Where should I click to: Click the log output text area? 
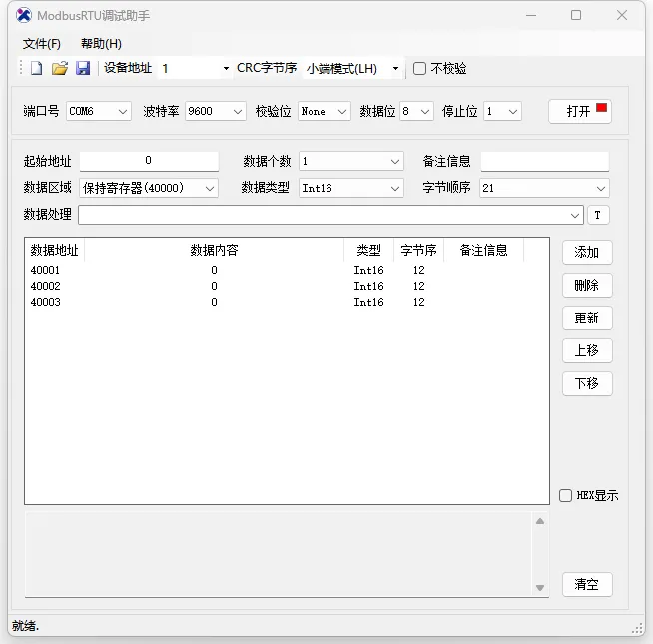279,554
